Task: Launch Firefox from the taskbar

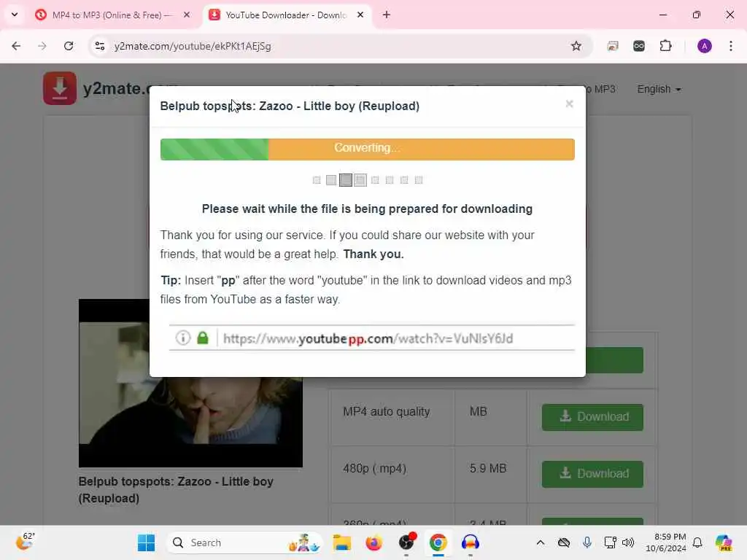Action: tap(374, 542)
